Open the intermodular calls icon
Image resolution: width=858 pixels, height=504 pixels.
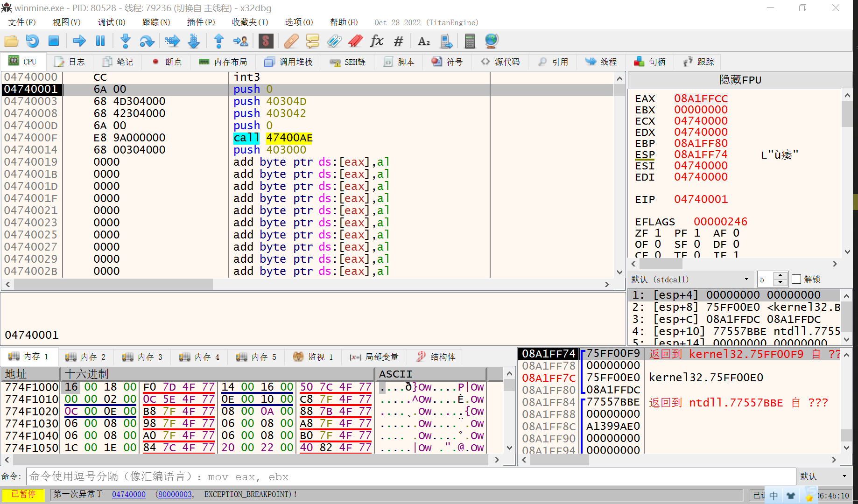click(x=446, y=41)
